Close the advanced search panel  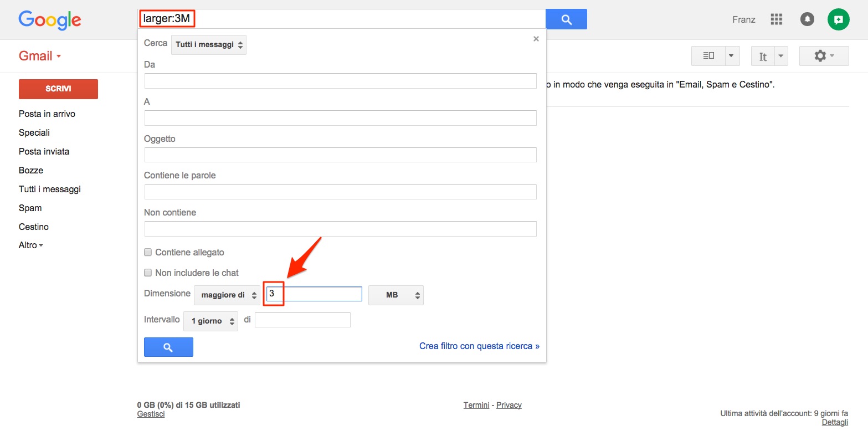tap(536, 39)
